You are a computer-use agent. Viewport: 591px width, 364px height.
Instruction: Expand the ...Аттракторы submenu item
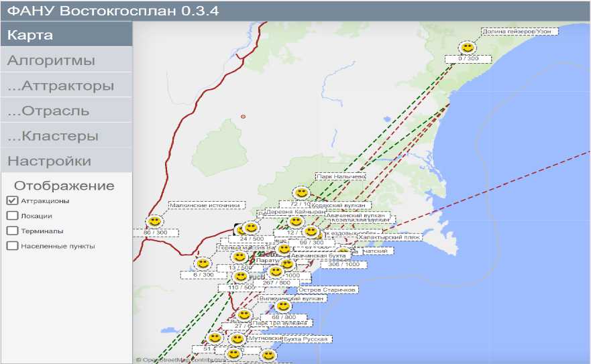[66, 86]
